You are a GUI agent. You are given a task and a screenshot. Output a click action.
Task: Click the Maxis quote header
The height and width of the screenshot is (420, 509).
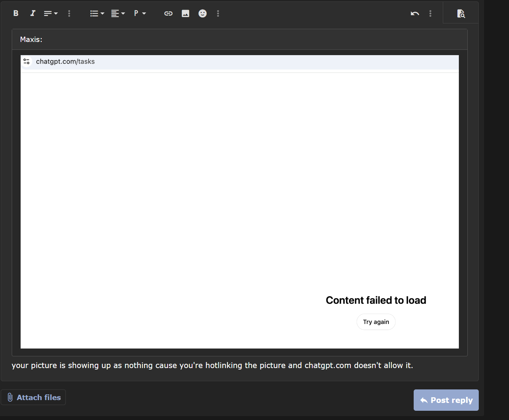click(31, 39)
